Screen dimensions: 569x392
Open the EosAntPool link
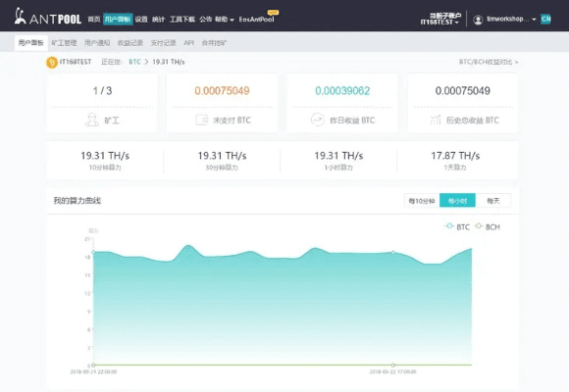pos(257,19)
